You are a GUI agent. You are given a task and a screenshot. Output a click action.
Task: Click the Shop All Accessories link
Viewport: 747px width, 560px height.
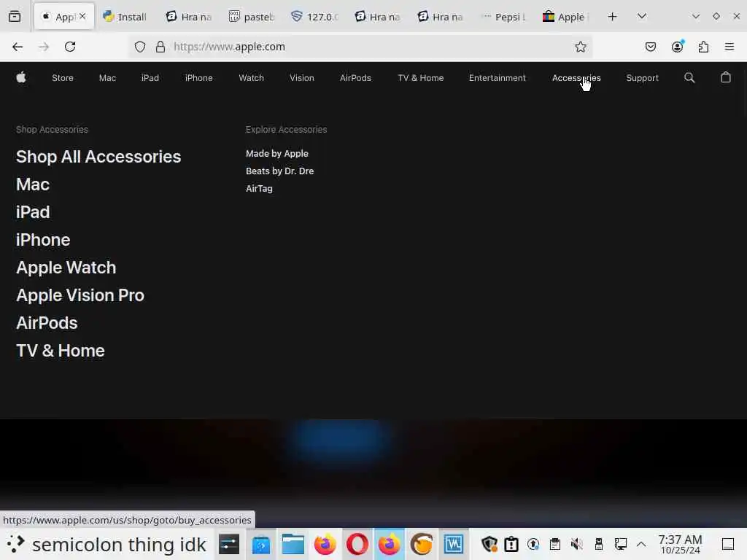click(98, 157)
